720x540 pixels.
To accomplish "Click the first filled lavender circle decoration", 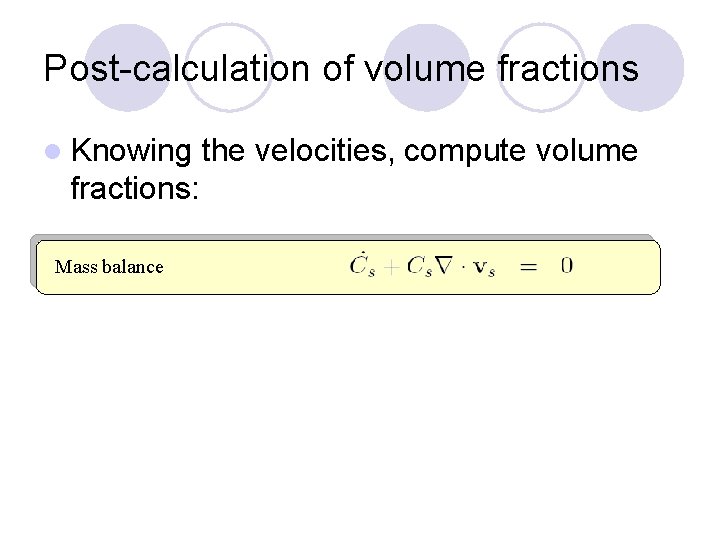I will point(128,68).
